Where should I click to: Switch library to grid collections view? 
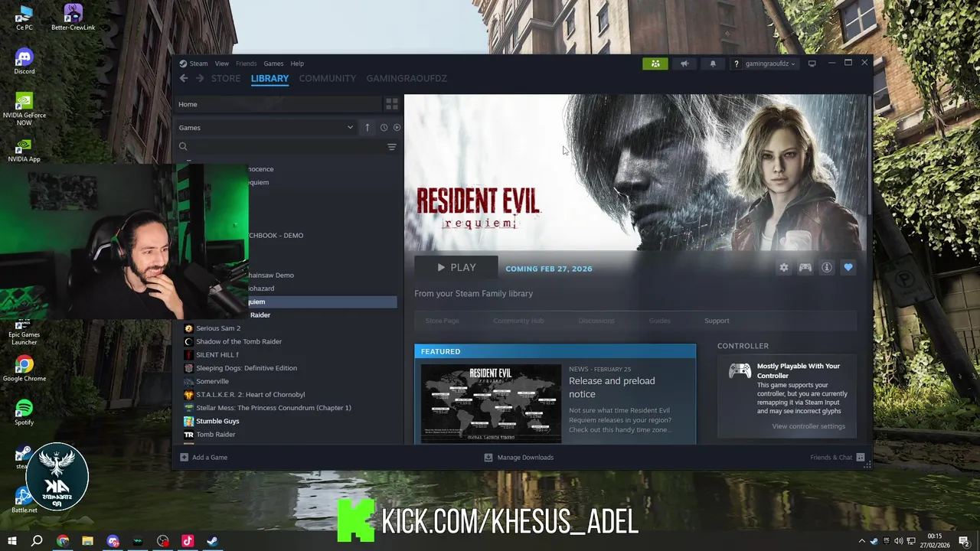391,104
